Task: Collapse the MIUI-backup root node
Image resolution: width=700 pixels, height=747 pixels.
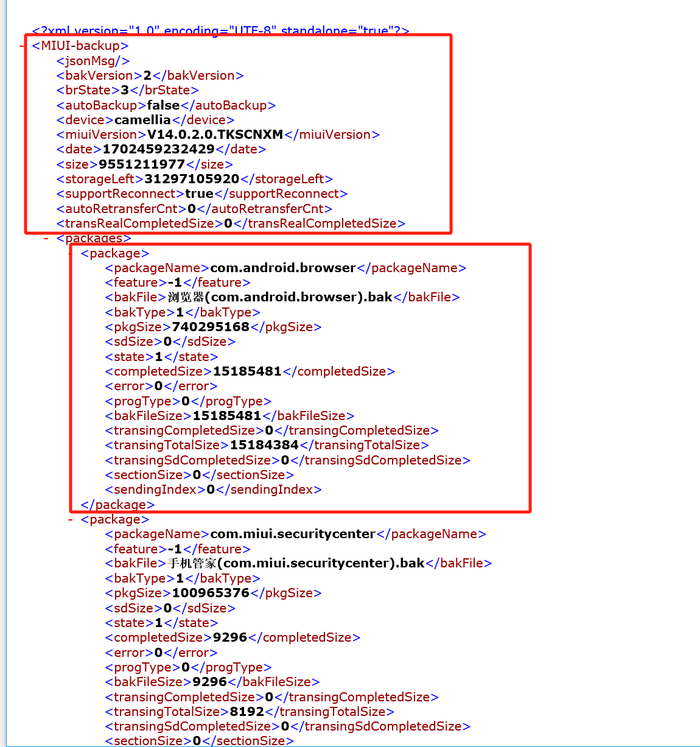Action: [22, 46]
